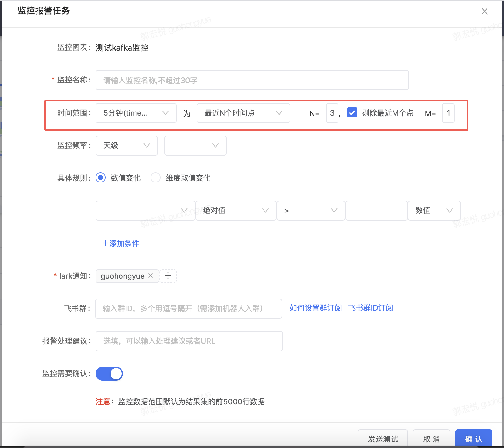Screen dimensions: 504x448
Task: Select the 维度取值变化 radio option
Action: click(156, 178)
